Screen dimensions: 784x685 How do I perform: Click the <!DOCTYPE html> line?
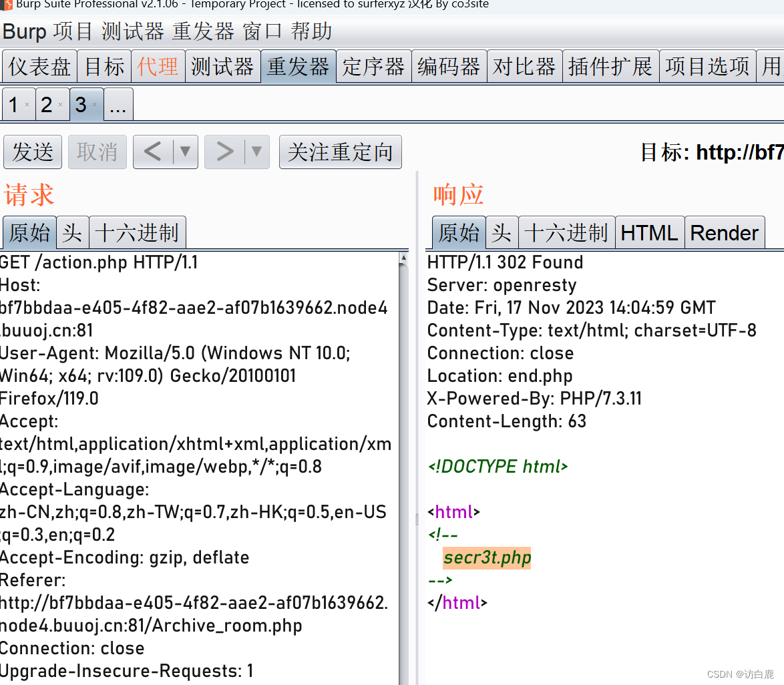click(498, 467)
